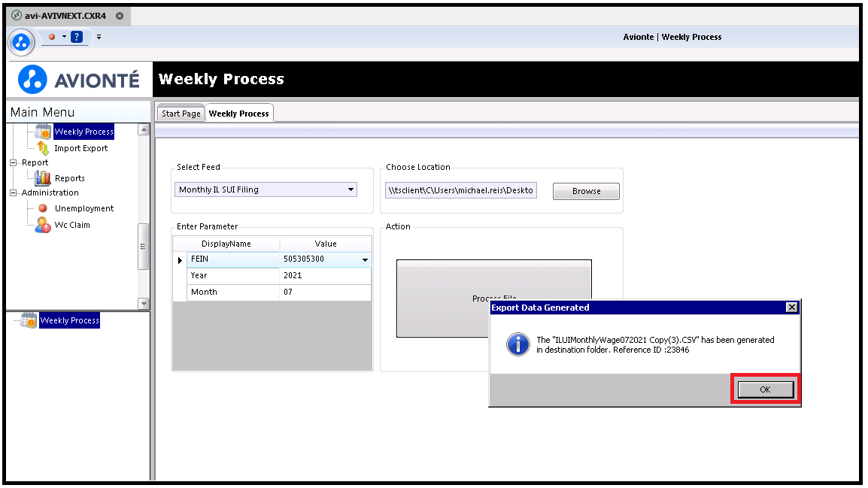Click the Unemployment red dot icon
The image size is (868, 488).
point(43,208)
